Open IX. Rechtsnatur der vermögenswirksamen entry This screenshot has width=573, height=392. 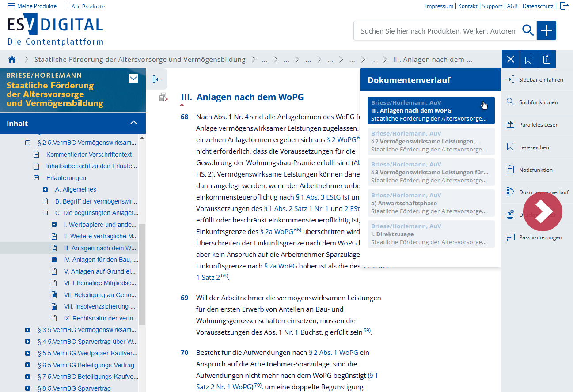point(101,318)
